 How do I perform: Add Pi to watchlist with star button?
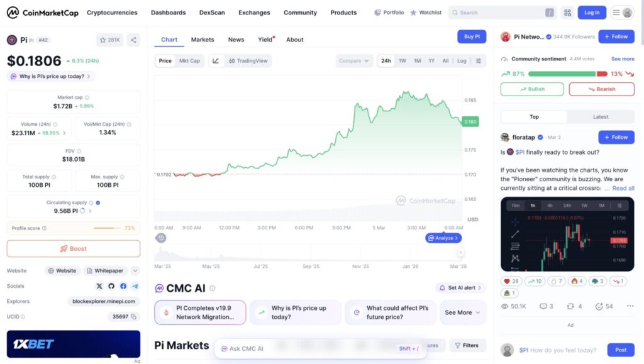click(x=110, y=40)
